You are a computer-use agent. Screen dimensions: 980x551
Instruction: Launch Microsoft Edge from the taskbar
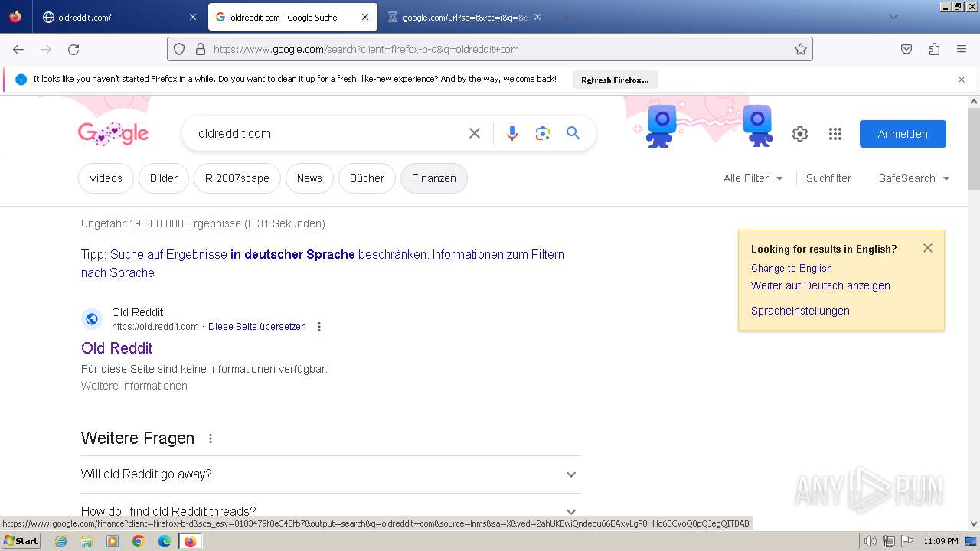pos(165,541)
